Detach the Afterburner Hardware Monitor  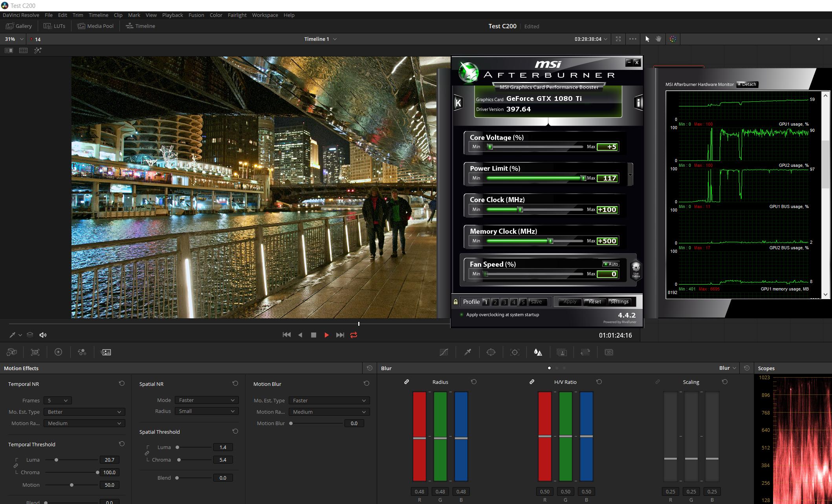[x=747, y=84]
